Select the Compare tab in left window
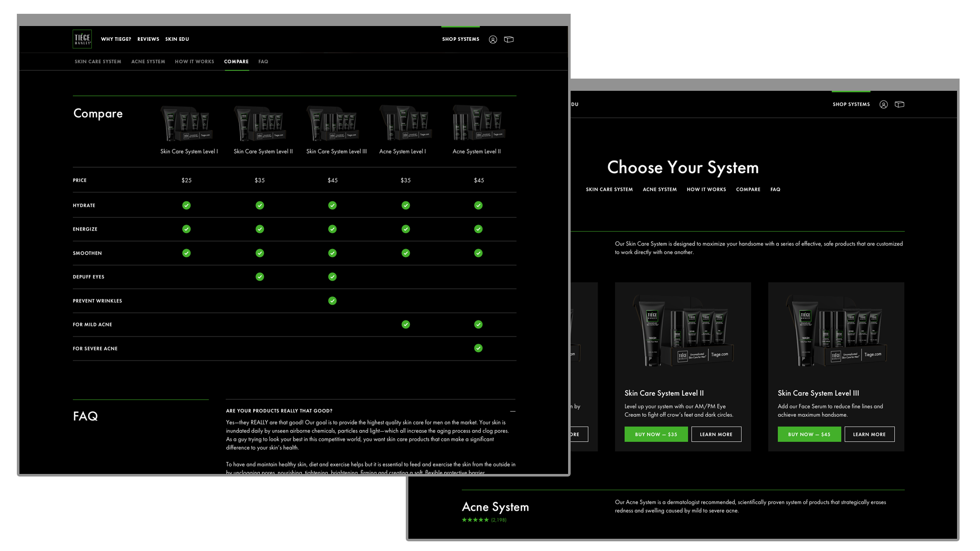 [x=236, y=61]
